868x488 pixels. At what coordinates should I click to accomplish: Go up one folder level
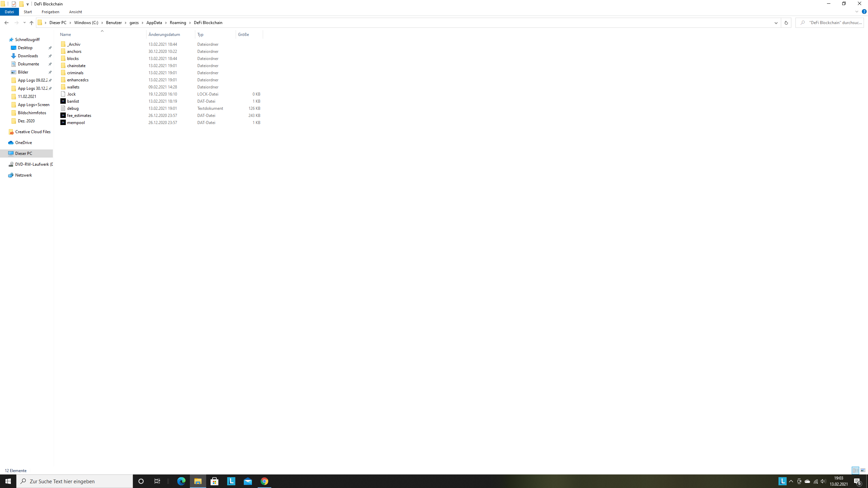click(x=31, y=23)
